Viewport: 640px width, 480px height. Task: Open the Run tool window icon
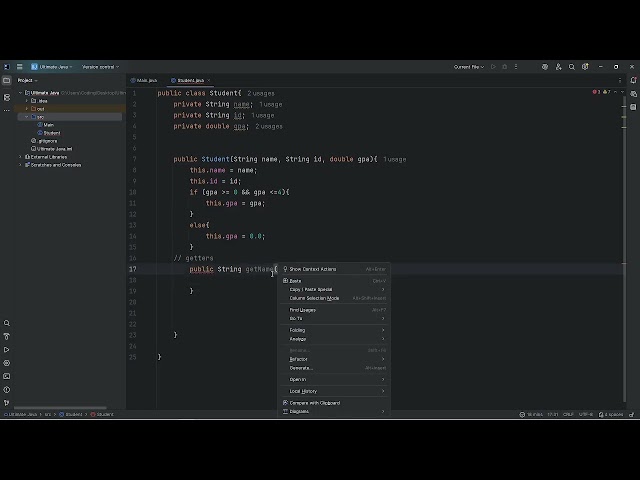[x=7, y=350]
